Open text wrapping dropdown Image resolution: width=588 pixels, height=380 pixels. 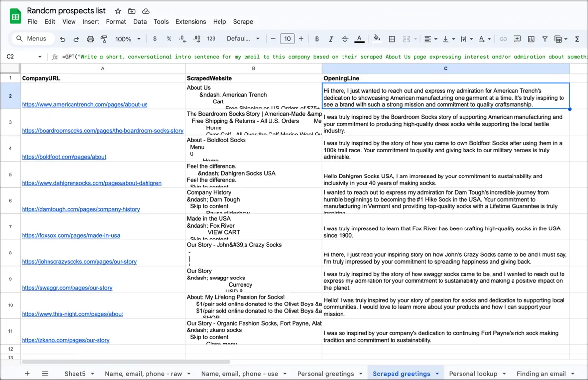[x=466, y=39]
